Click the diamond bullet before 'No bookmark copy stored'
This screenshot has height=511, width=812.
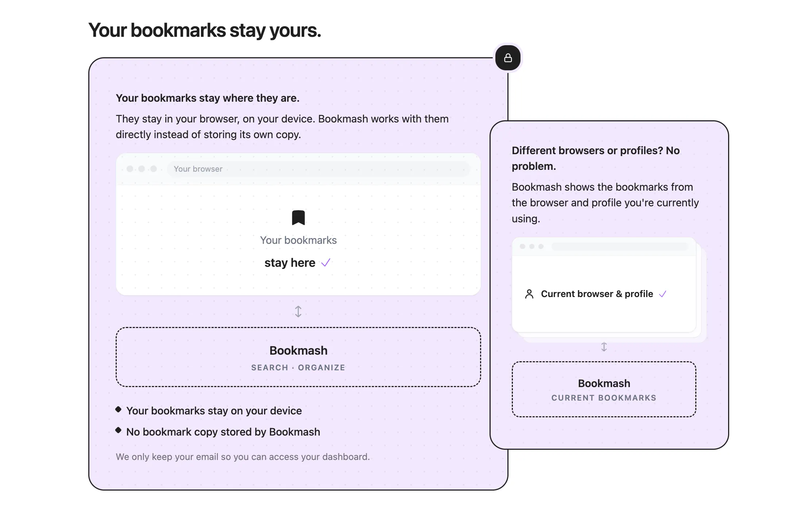[118, 430]
